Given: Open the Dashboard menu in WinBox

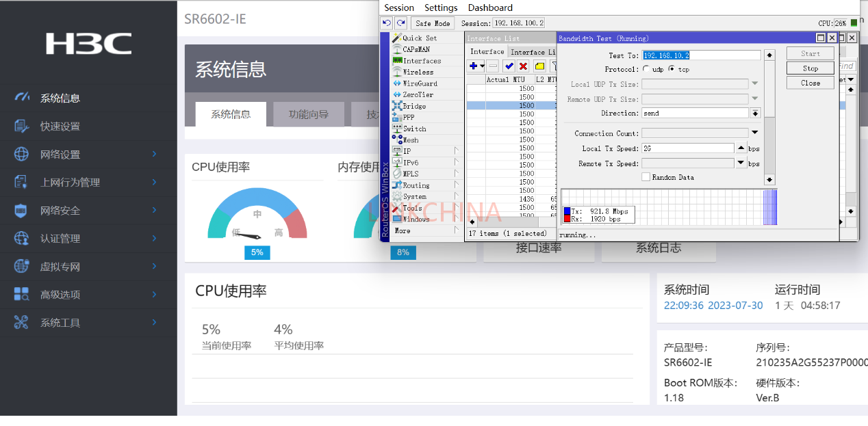Looking at the screenshot, I should [x=490, y=8].
